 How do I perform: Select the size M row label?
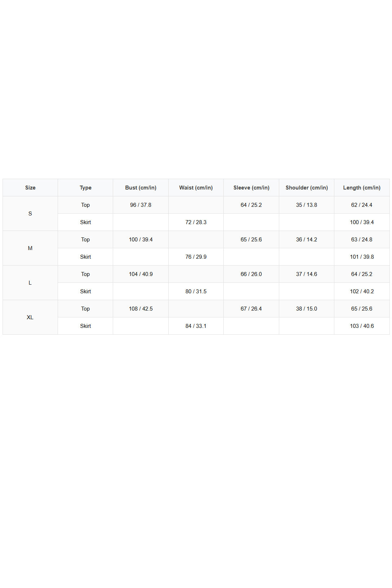30,248
